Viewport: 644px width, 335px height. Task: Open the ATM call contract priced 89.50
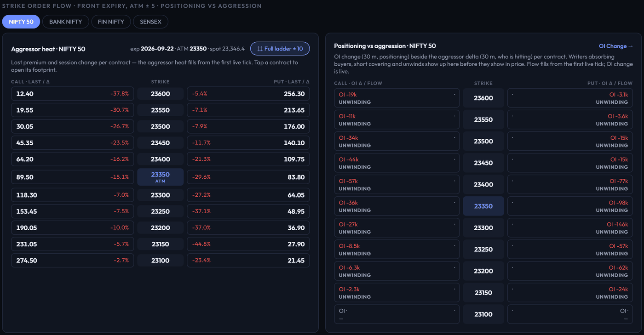pyautogui.click(x=73, y=177)
